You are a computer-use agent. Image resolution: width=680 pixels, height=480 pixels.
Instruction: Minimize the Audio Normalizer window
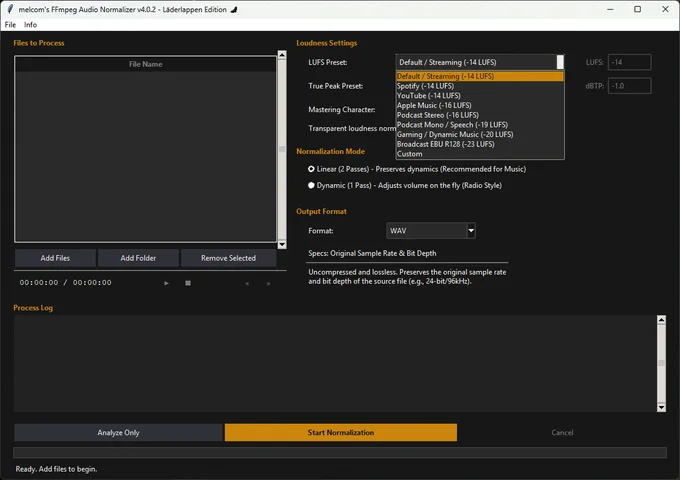[x=610, y=9]
